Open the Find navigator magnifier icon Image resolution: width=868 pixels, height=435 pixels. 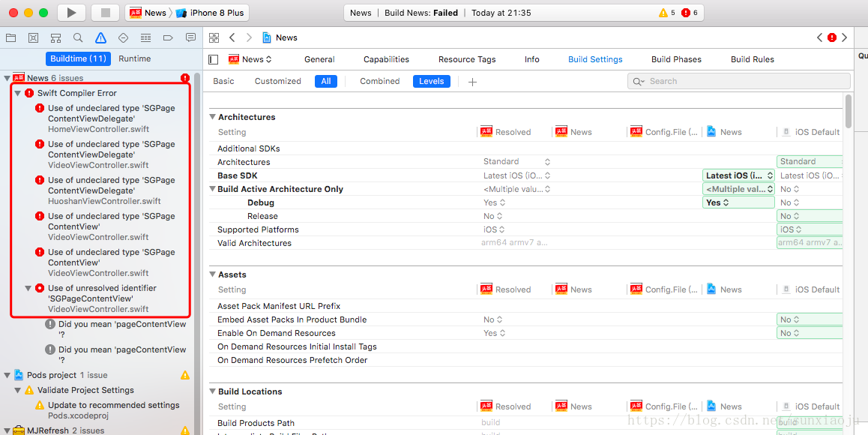click(78, 37)
